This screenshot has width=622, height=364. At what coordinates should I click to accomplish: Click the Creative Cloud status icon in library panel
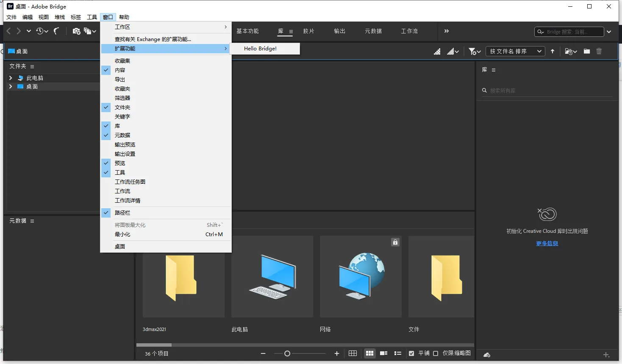[x=487, y=355]
